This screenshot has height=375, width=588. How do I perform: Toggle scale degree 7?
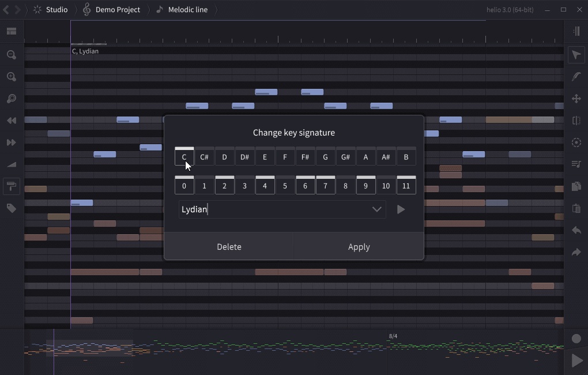tap(325, 185)
